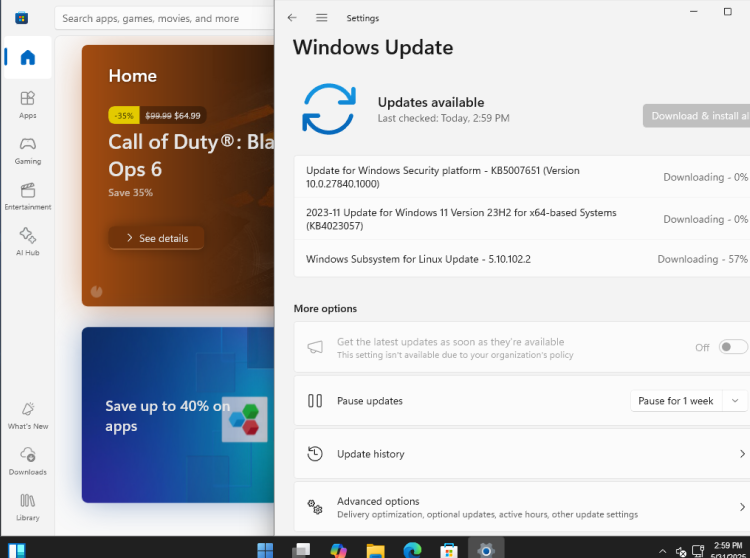Screen dimensions: 750x558
Task: Open Copilot from taskbar
Action: click(x=338, y=550)
